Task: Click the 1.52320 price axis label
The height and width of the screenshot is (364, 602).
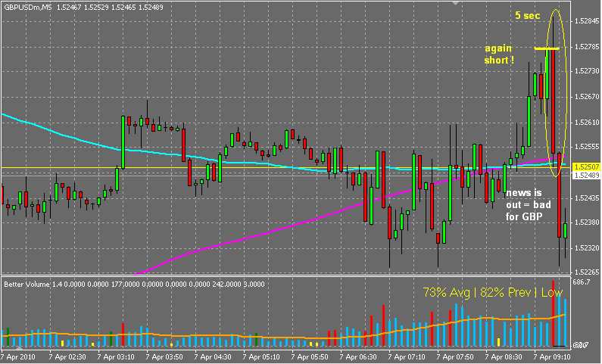Action: click(586, 247)
